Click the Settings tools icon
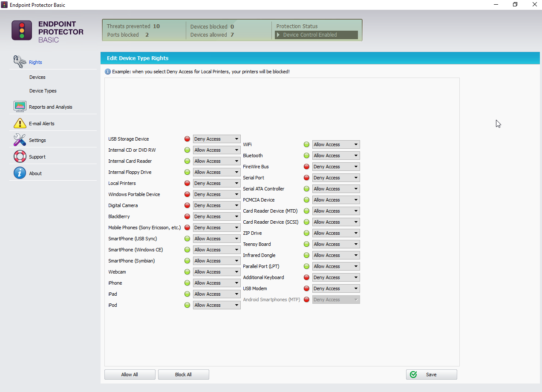This screenshot has height=392, width=542. (20, 140)
